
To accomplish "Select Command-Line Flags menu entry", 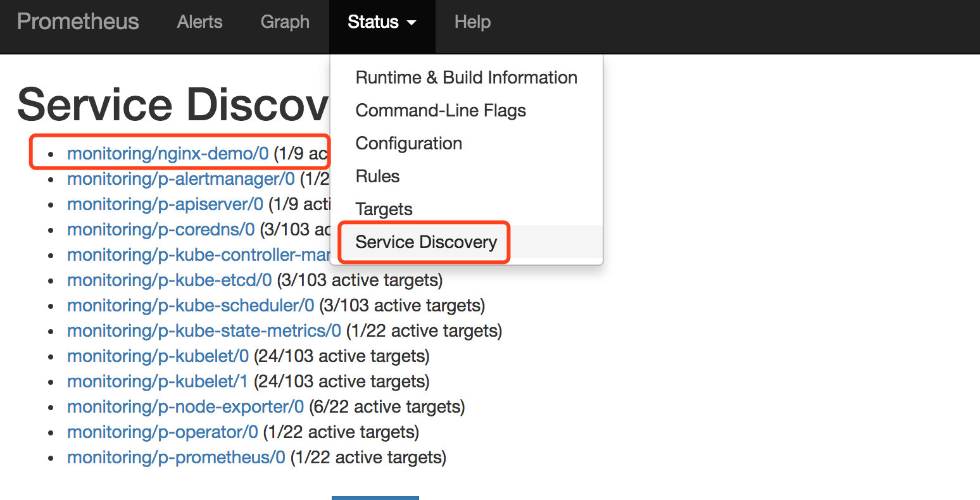I will pyautogui.click(x=467, y=110).
